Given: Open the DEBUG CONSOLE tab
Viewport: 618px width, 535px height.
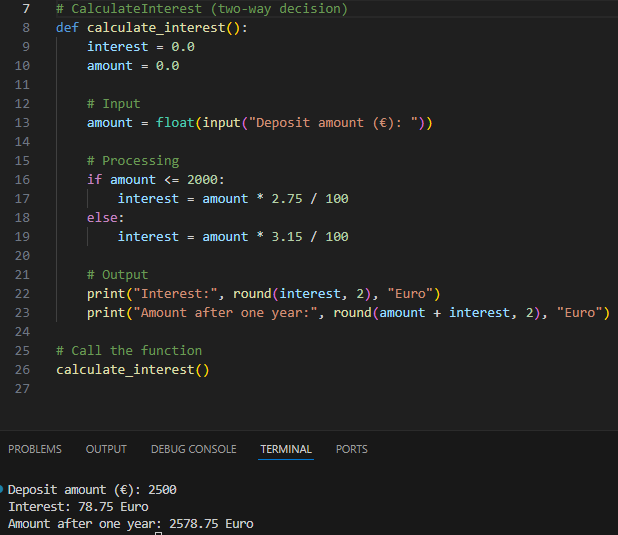Looking at the screenshot, I should tap(193, 449).
